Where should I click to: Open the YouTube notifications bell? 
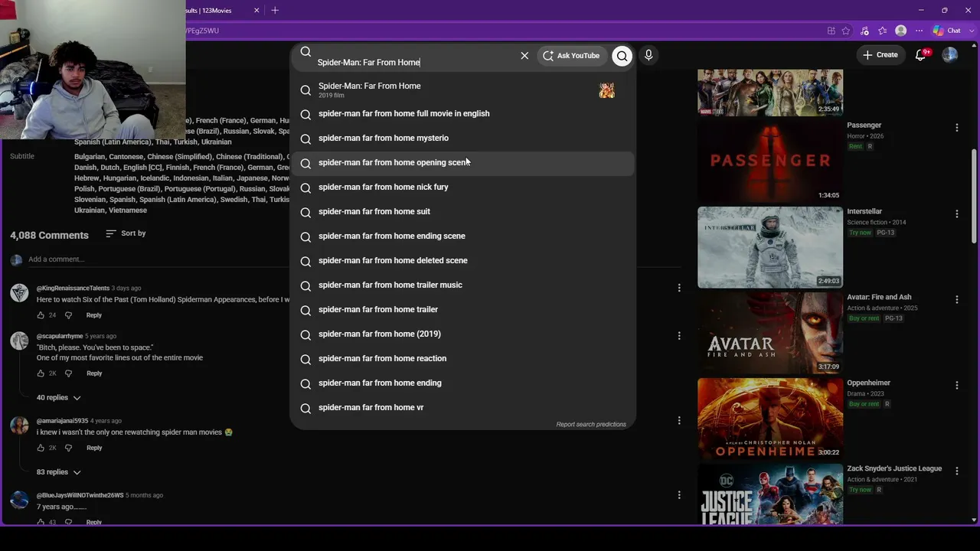tap(921, 55)
